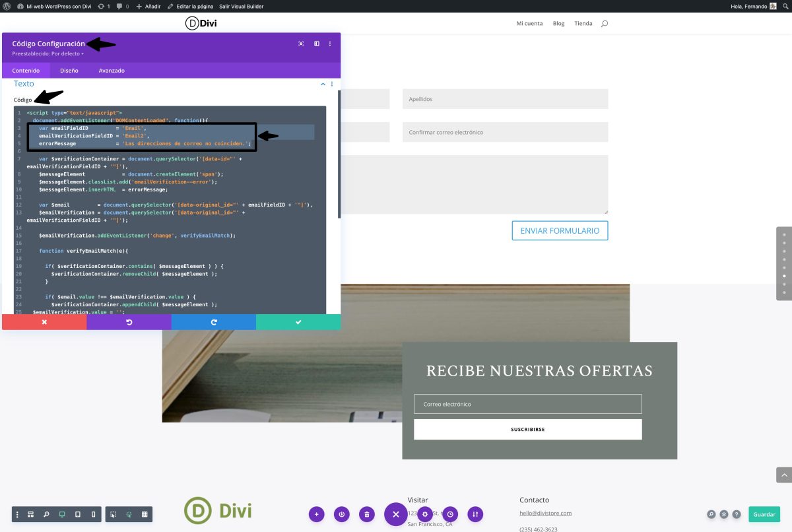Switch to tablet preview icon
The image size is (792, 532).
(x=78, y=514)
